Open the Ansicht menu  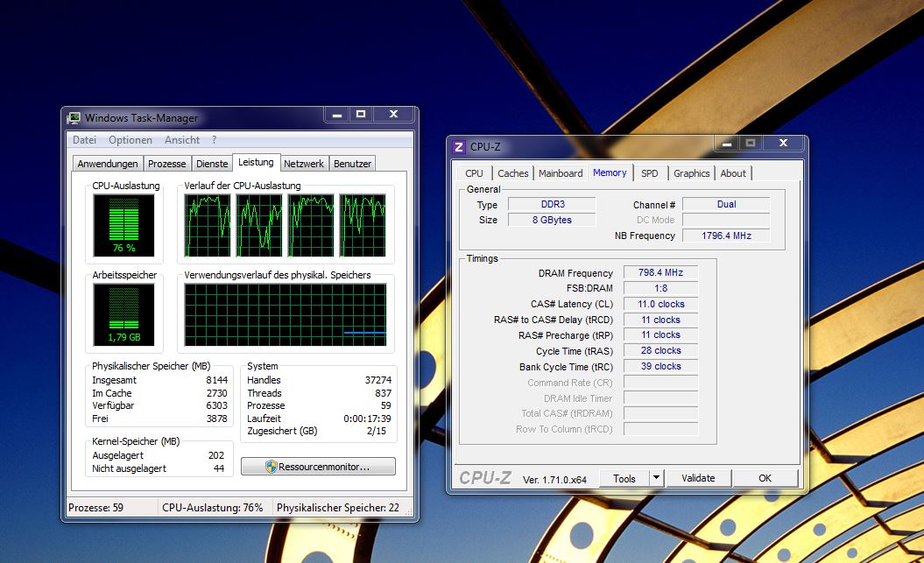pos(182,140)
